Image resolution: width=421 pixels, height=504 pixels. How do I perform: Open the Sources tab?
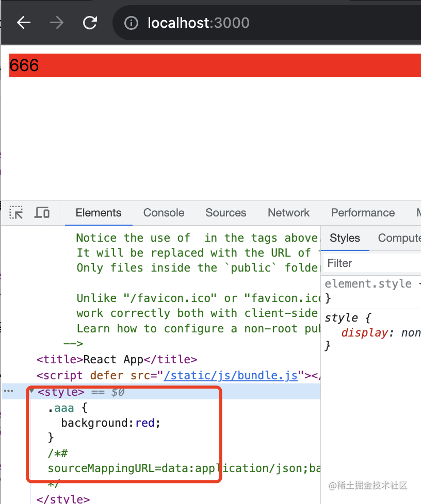(x=225, y=212)
